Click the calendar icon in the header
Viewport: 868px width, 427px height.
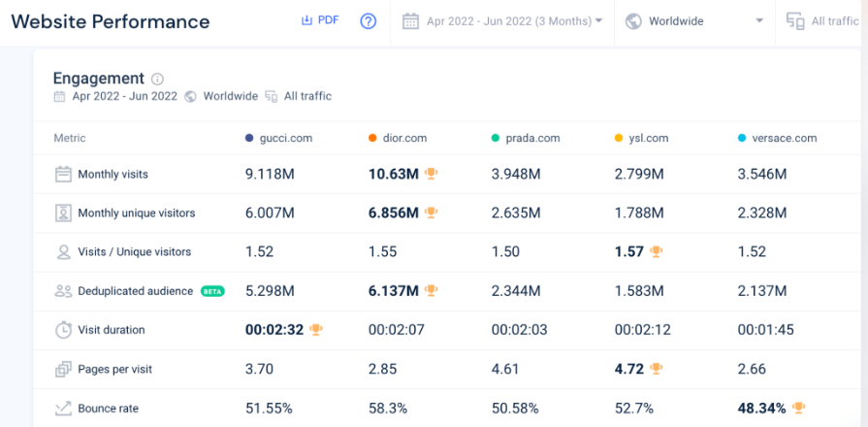410,21
